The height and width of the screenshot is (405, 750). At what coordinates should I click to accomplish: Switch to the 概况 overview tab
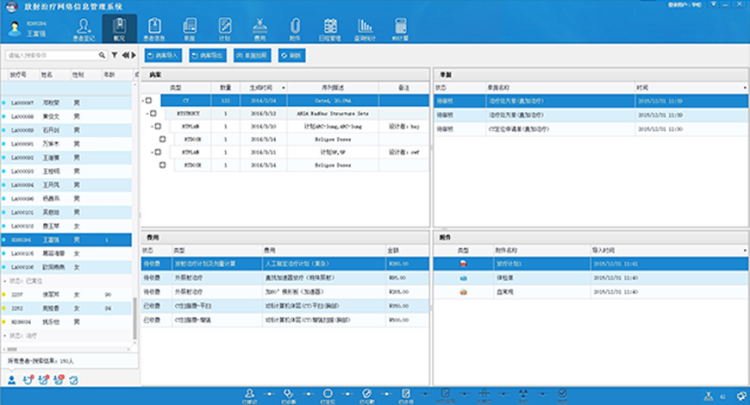pyautogui.click(x=120, y=27)
